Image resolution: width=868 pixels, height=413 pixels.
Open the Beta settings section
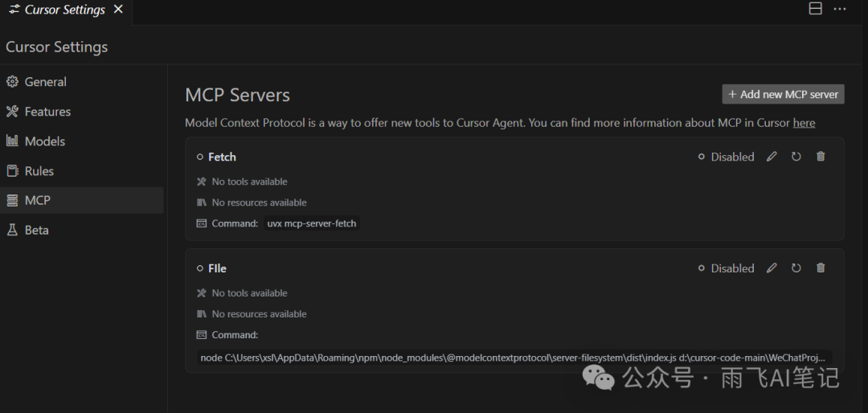82,230
